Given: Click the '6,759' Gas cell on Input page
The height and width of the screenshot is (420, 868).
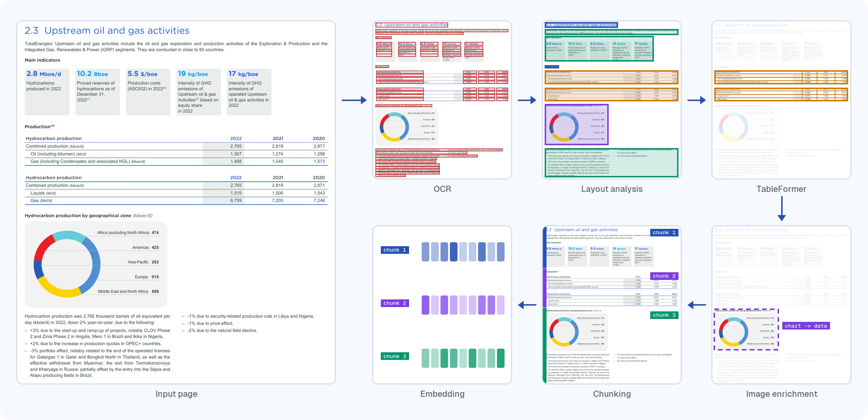Looking at the screenshot, I should (x=236, y=200).
